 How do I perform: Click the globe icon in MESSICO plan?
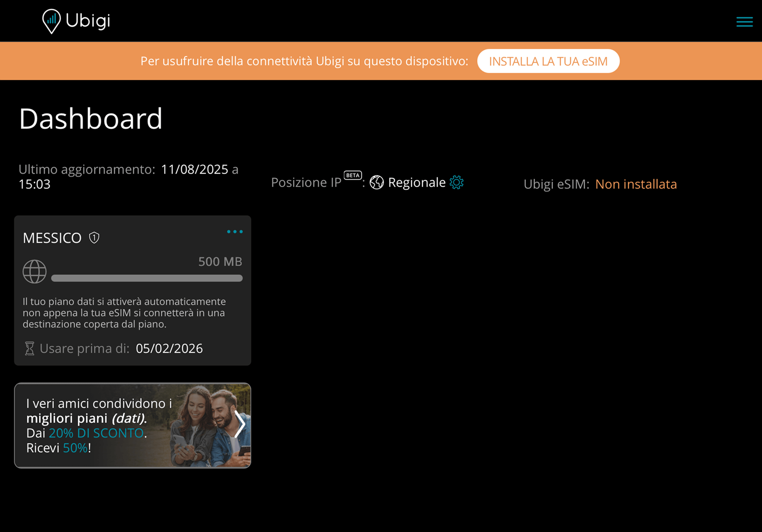(x=34, y=271)
